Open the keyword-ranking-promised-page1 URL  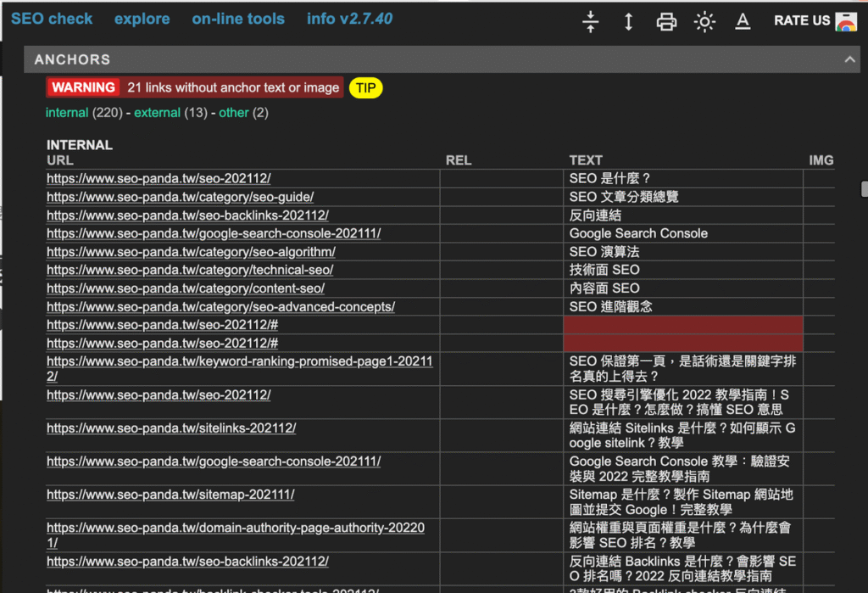coord(240,368)
